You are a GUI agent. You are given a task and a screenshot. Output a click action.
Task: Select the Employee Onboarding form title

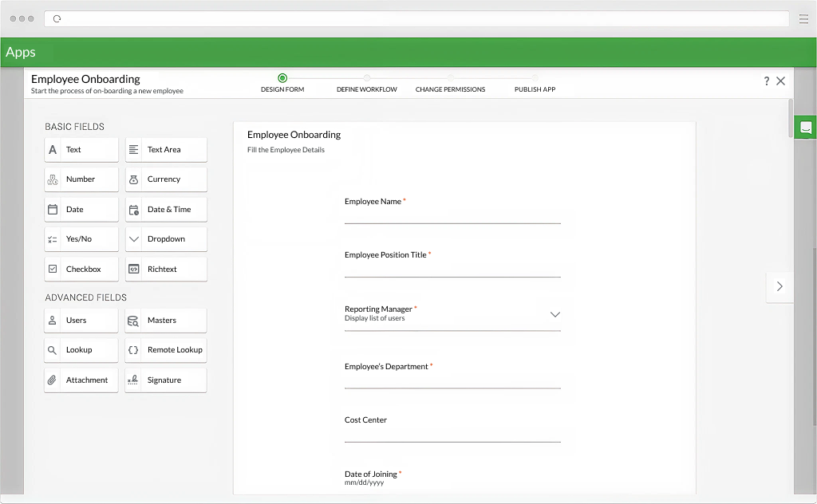click(x=294, y=135)
